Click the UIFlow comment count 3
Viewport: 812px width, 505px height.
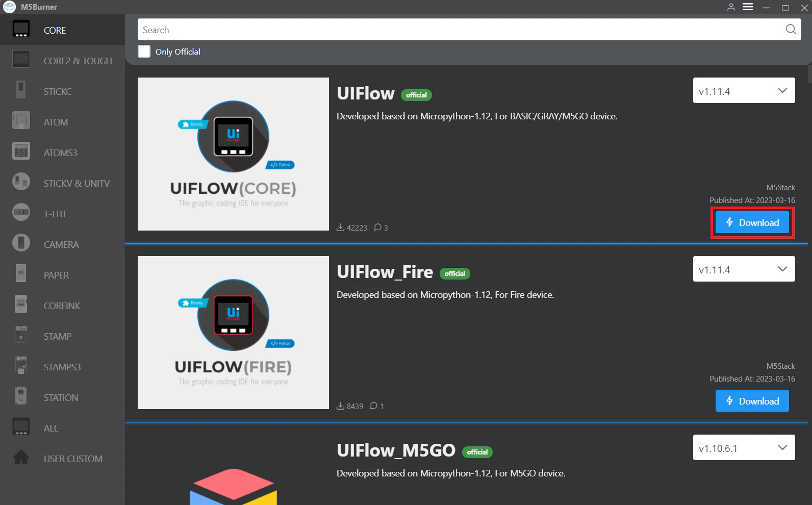click(386, 228)
